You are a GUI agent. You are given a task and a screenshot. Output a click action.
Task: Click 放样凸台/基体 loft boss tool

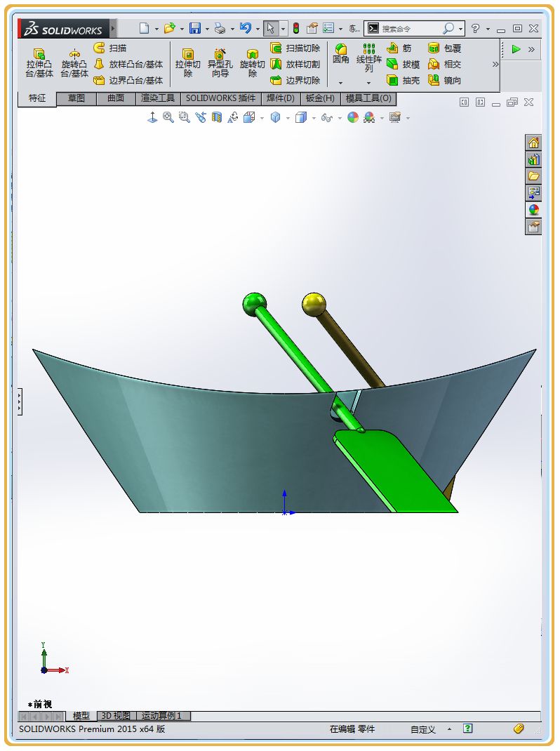click(x=128, y=64)
